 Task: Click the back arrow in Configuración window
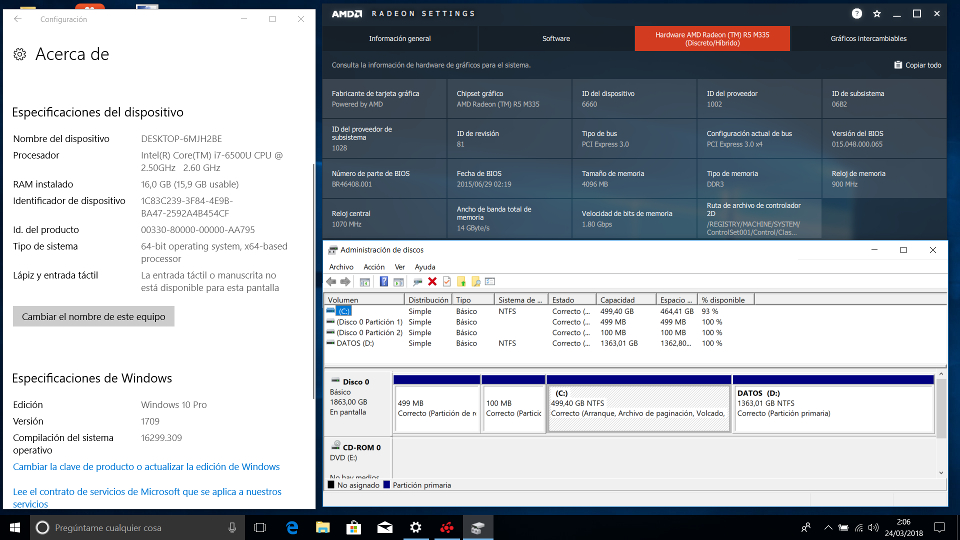[18, 19]
